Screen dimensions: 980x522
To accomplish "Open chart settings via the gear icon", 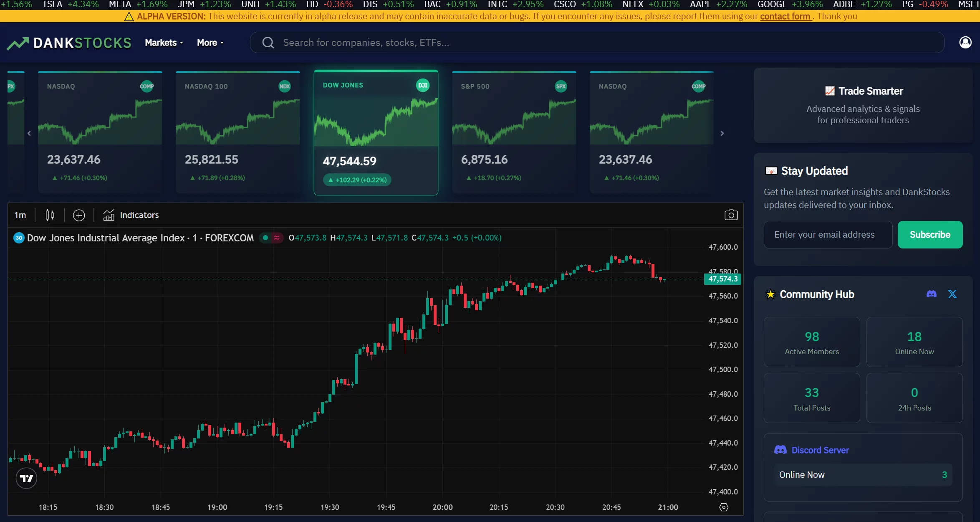I will (724, 507).
